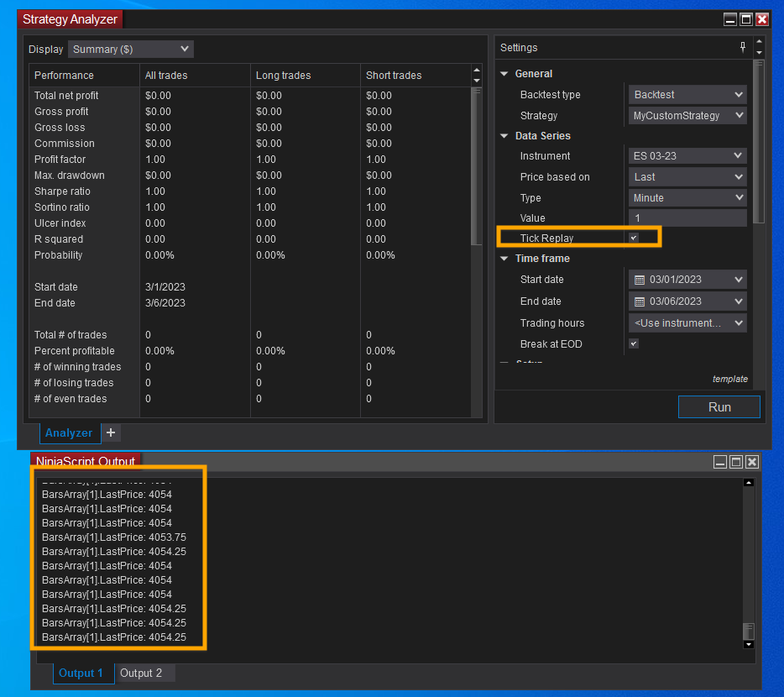Uncheck the Break at EOD checkbox

tap(634, 343)
